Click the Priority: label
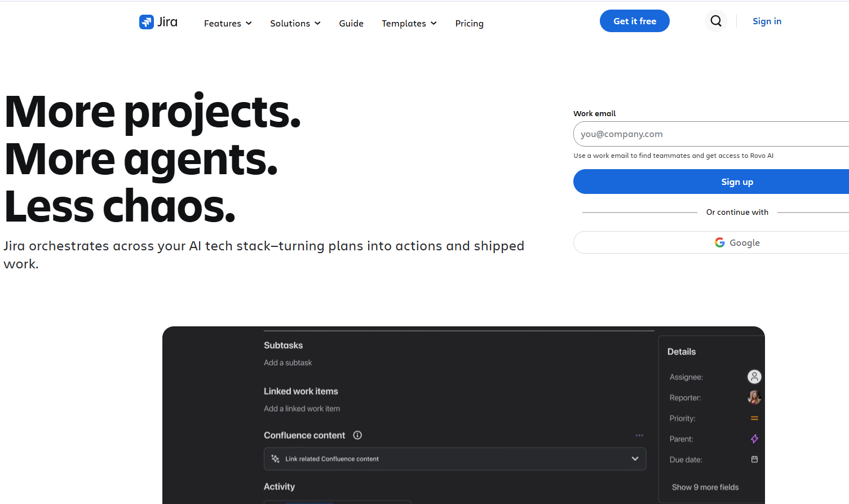849x504 pixels. point(682,418)
